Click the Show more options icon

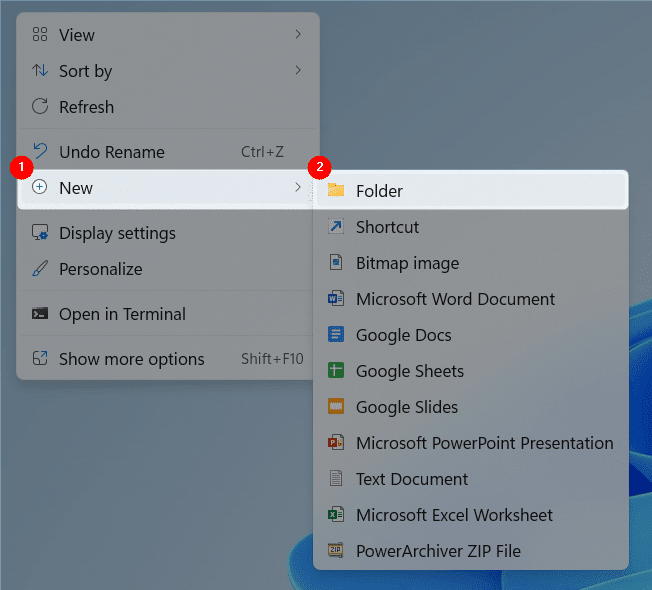(x=40, y=358)
